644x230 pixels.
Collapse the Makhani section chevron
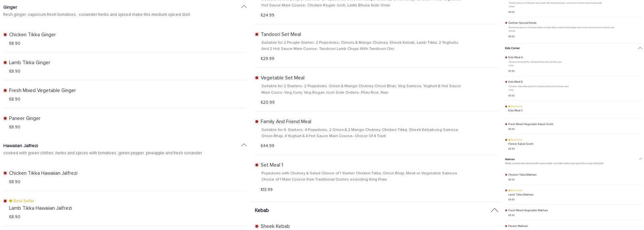640,159
